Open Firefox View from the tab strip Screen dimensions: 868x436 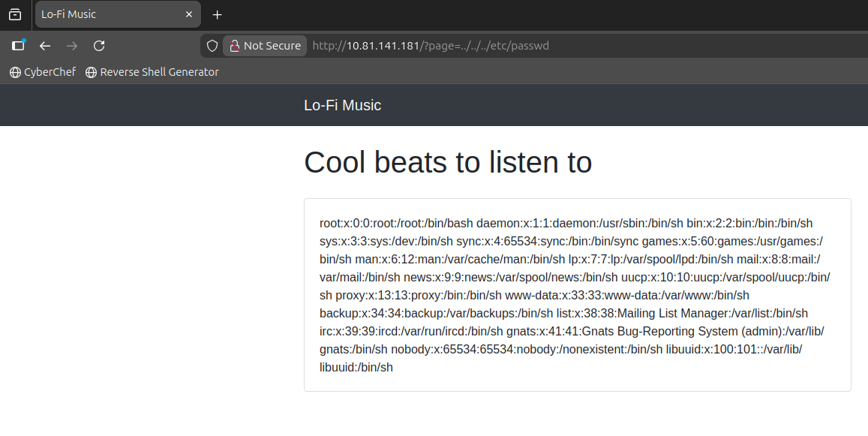click(15, 14)
